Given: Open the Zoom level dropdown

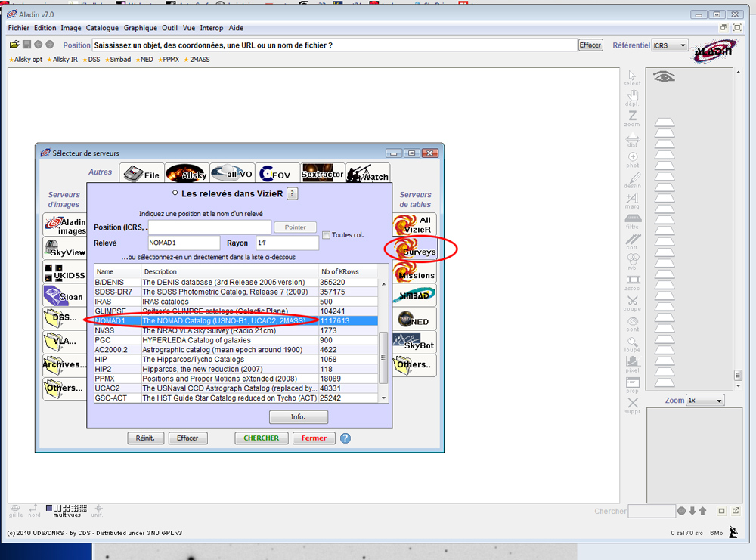Looking at the screenshot, I should coord(705,400).
